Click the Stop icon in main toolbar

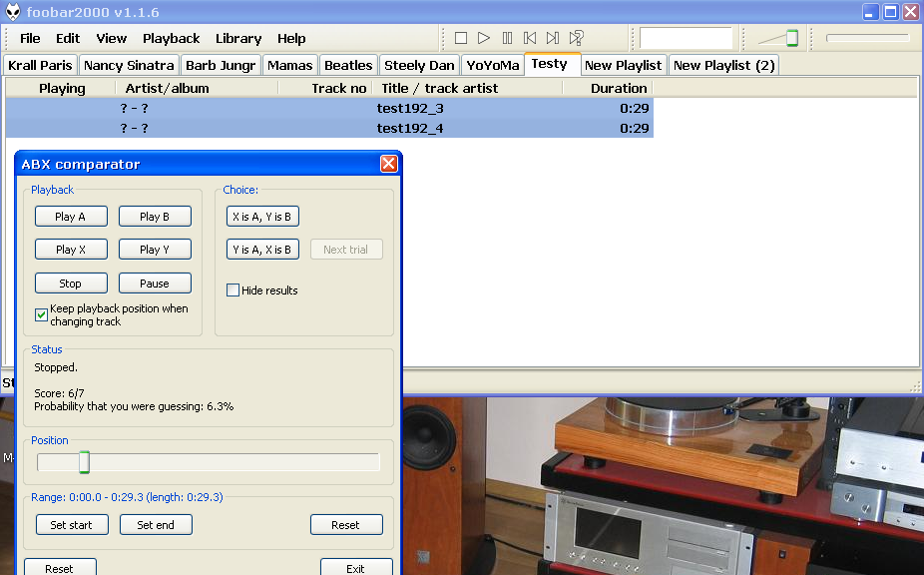(x=461, y=38)
